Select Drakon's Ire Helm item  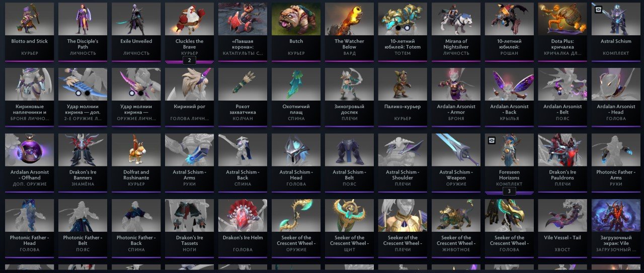pos(243,228)
